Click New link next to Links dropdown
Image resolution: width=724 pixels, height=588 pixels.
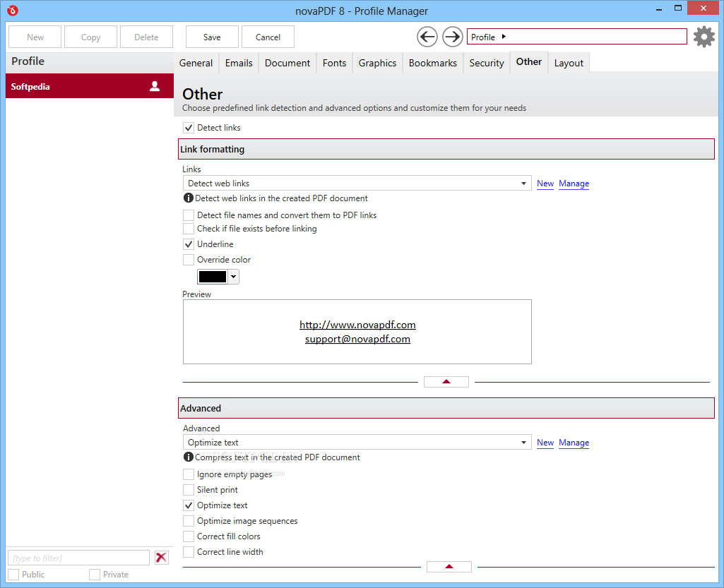tap(545, 184)
